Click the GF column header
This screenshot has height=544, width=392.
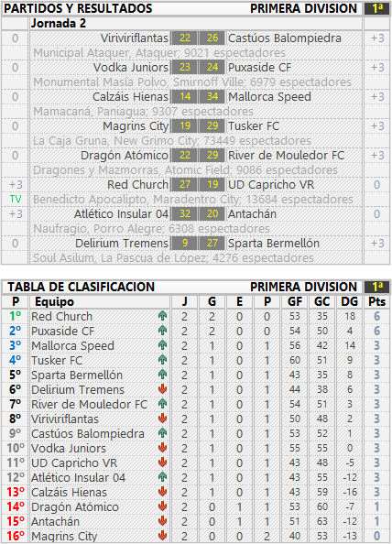click(x=295, y=301)
